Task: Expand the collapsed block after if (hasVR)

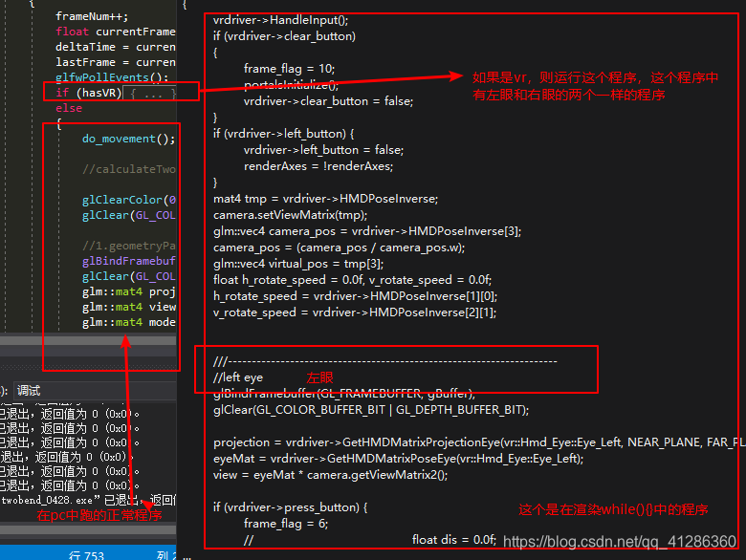Action: tap(150, 94)
